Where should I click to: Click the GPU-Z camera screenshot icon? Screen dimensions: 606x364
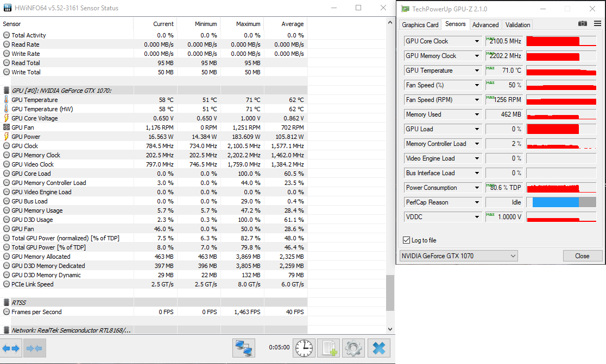pyautogui.click(x=583, y=23)
